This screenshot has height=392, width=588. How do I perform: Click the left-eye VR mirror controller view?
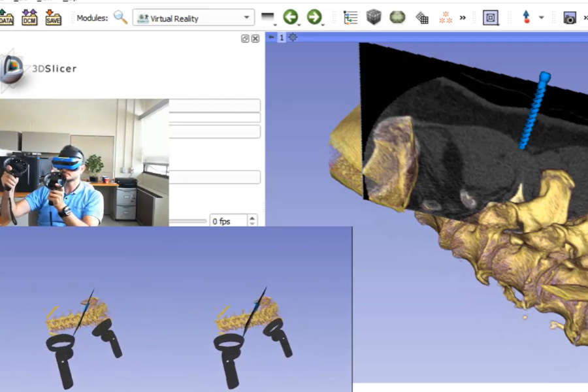coord(84,338)
